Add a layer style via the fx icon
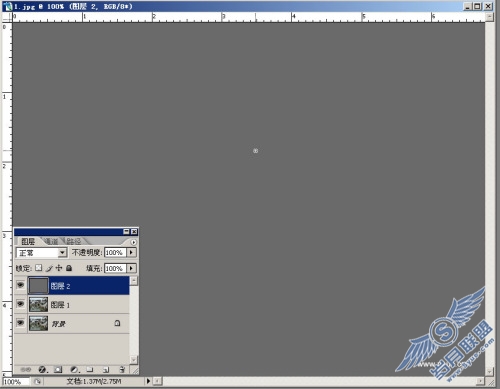The height and width of the screenshot is (389, 500). click(42, 369)
